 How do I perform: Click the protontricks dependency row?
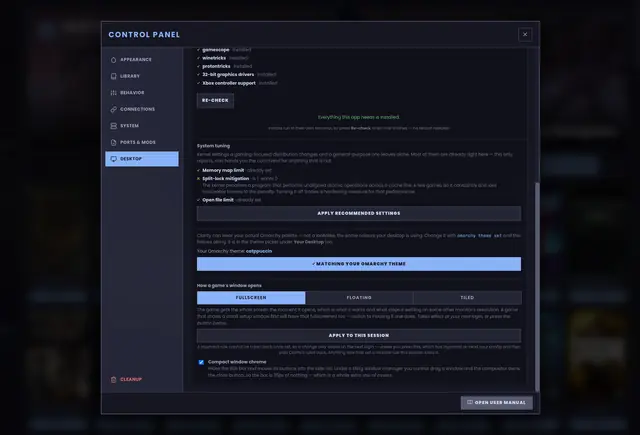pyautogui.click(x=224, y=66)
